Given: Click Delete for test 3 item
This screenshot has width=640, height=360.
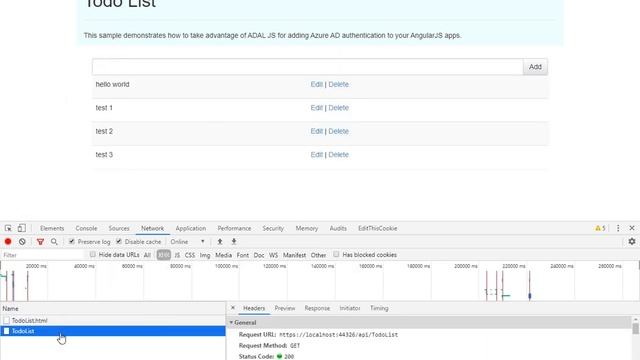Looking at the screenshot, I should coord(338,155).
